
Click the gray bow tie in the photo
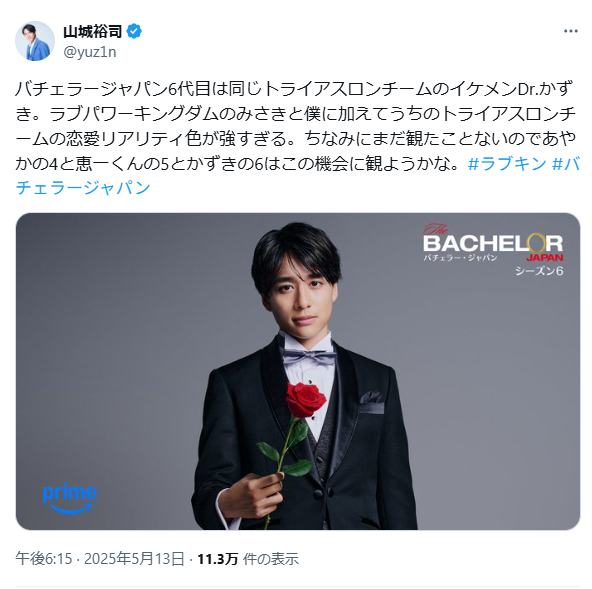click(x=309, y=356)
